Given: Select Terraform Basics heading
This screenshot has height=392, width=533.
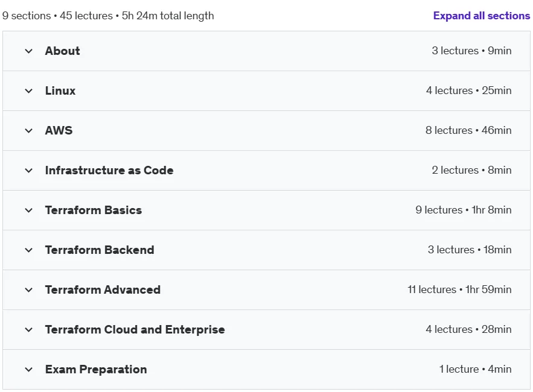Looking at the screenshot, I should coord(94,210).
